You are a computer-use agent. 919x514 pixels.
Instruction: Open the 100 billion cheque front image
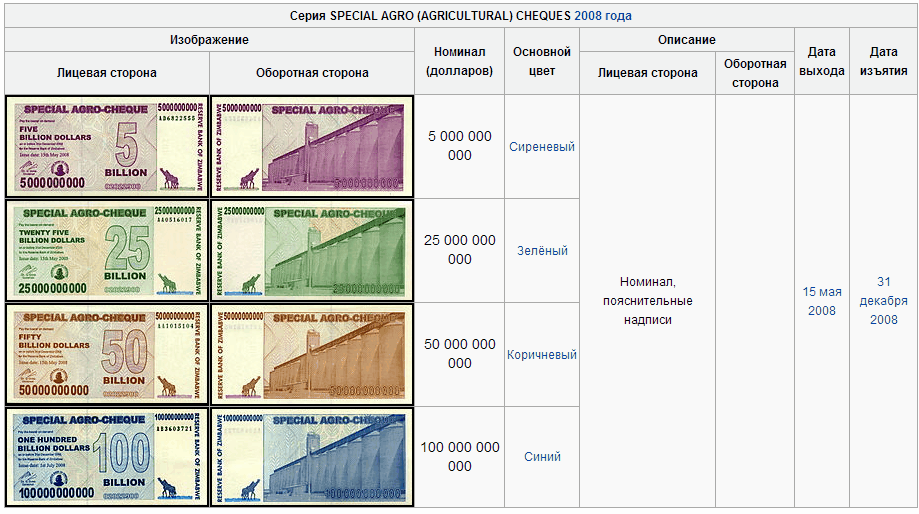coord(107,456)
